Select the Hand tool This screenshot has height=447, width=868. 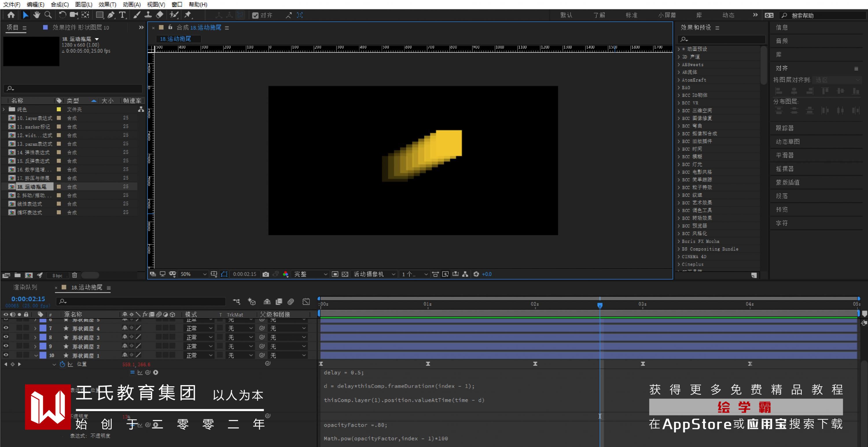pyautogui.click(x=36, y=15)
